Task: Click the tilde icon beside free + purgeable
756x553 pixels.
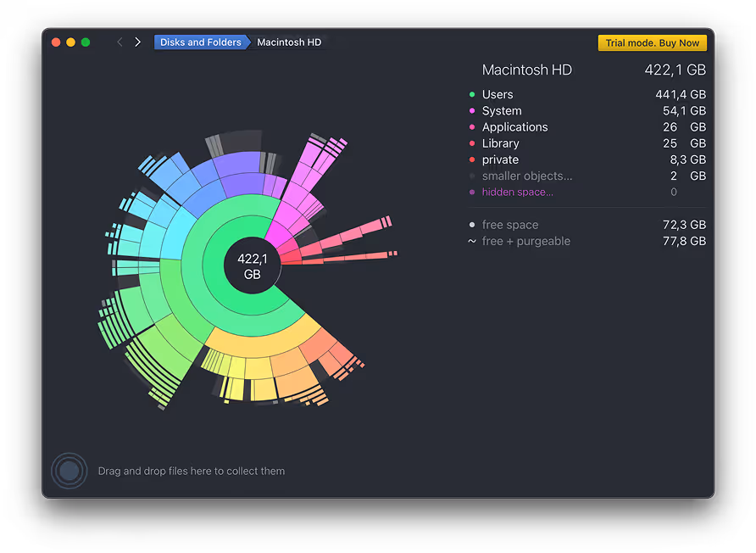Action: [472, 241]
